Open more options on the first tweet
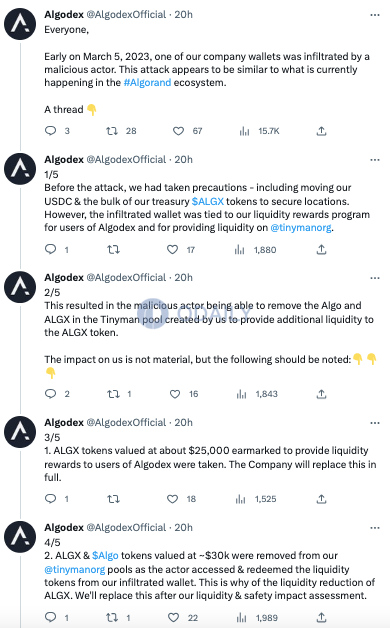The image size is (390, 628). point(375,15)
